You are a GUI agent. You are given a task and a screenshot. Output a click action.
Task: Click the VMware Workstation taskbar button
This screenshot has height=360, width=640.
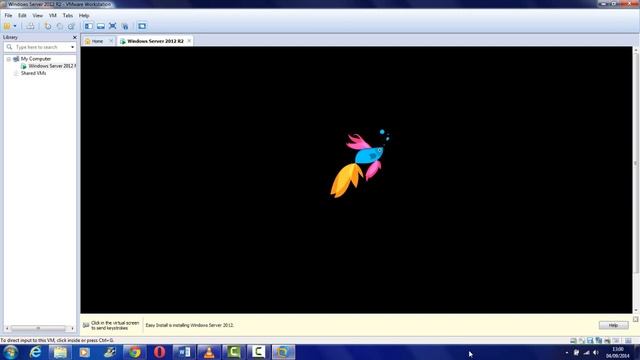coord(283,352)
